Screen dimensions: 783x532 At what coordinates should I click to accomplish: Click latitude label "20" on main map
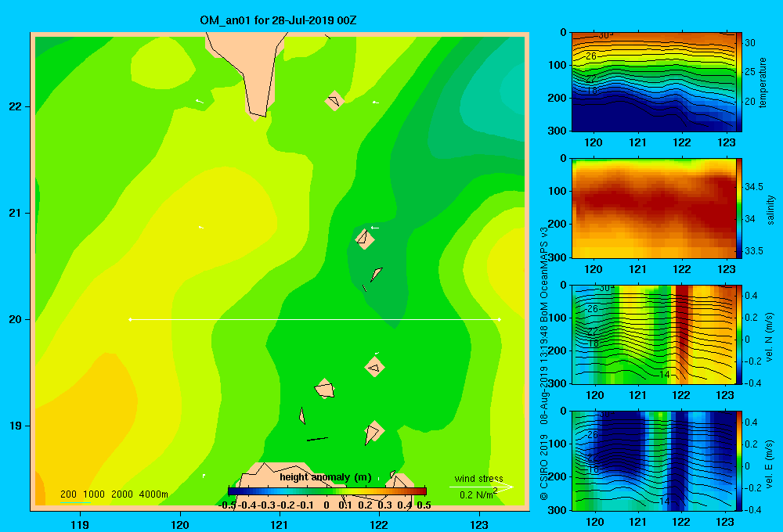pyautogui.click(x=15, y=319)
